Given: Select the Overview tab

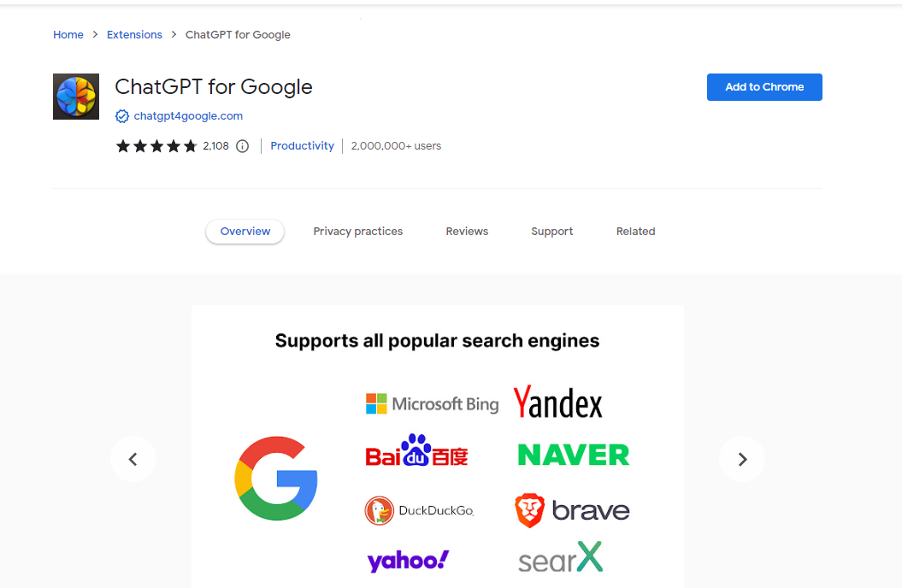Looking at the screenshot, I should click(x=245, y=232).
